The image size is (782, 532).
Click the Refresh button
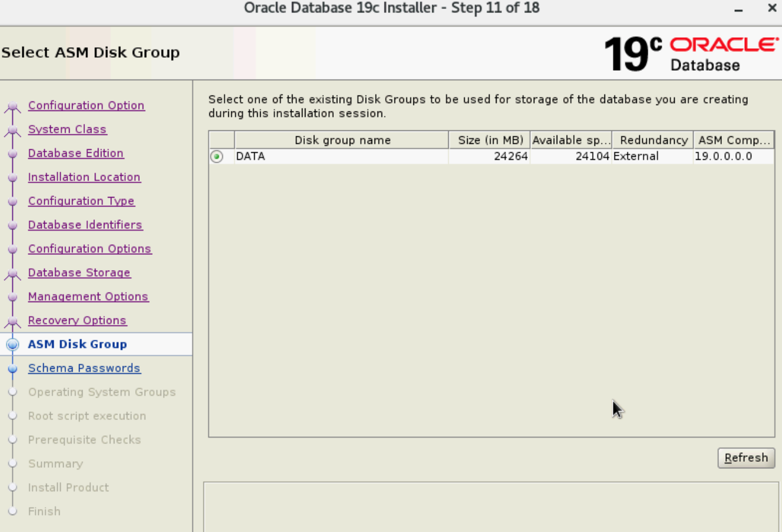point(746,458)
